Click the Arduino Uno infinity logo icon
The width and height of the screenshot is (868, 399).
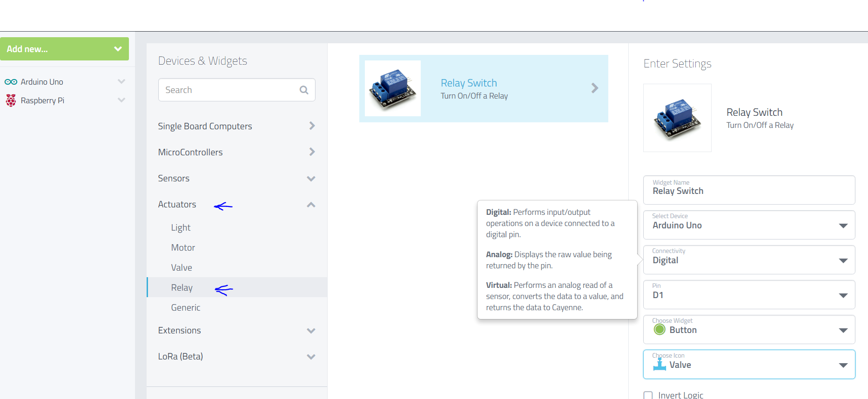11,82
